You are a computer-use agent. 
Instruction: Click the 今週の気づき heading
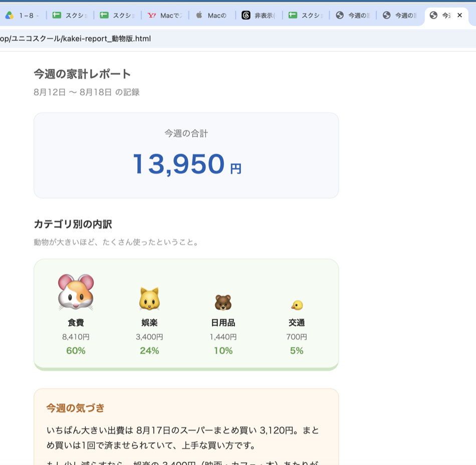click(x=75, y=408)
